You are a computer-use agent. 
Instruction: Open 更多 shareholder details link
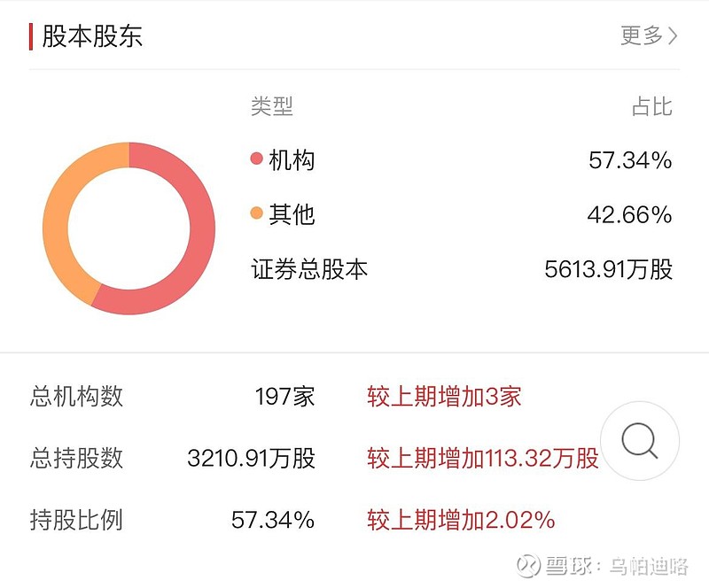(x=650, y=35)
